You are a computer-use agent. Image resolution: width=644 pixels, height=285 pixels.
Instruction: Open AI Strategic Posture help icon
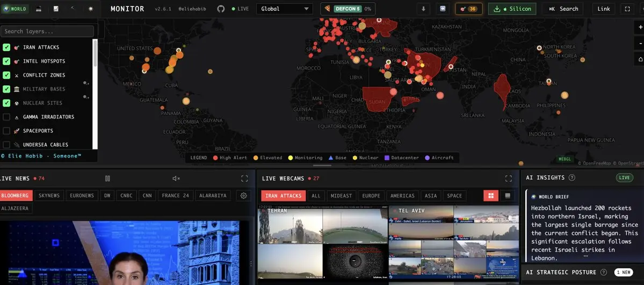pos(603,272)
